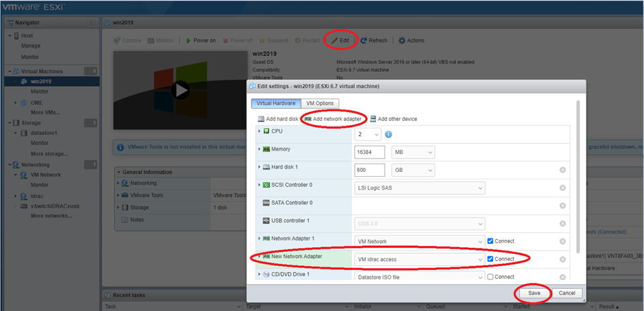Click the Memory size input field
This screenshot has height=311, width=644.
pyautogui.click(x=369, y=152)
